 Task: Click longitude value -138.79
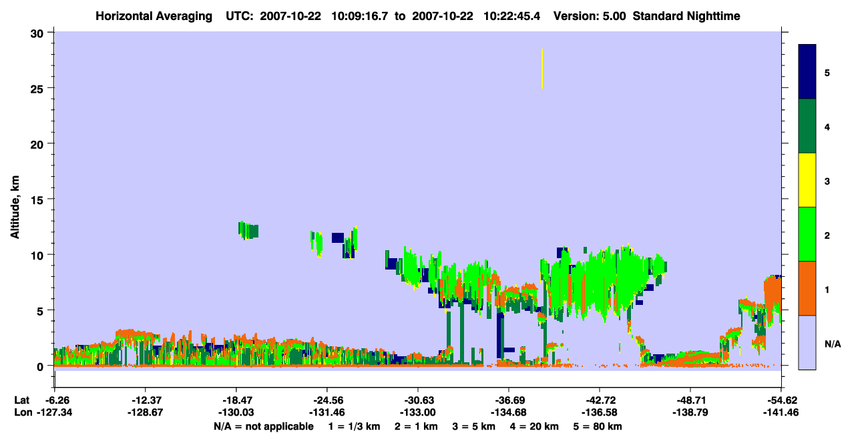(690, 413)
